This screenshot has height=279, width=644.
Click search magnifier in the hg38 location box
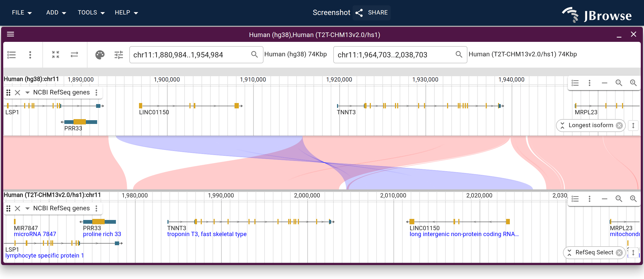pos(254,54)
